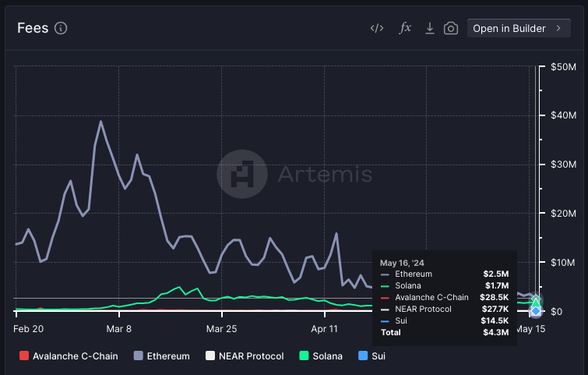The image size is (588, 375).
Task: Click the $0 y-axis label
Action: [x=557, y=312]
